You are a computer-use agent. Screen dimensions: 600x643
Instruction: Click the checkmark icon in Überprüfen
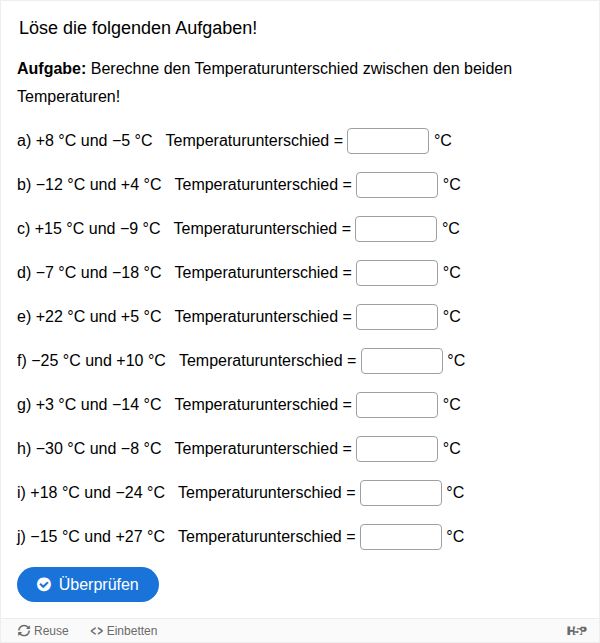[x=44, y=584]
